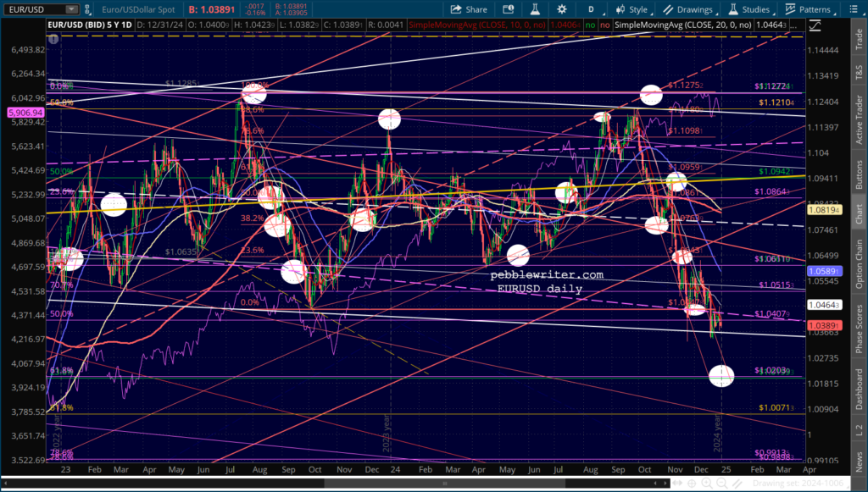Click the zoom in magnifier icon

coord(707,484)
